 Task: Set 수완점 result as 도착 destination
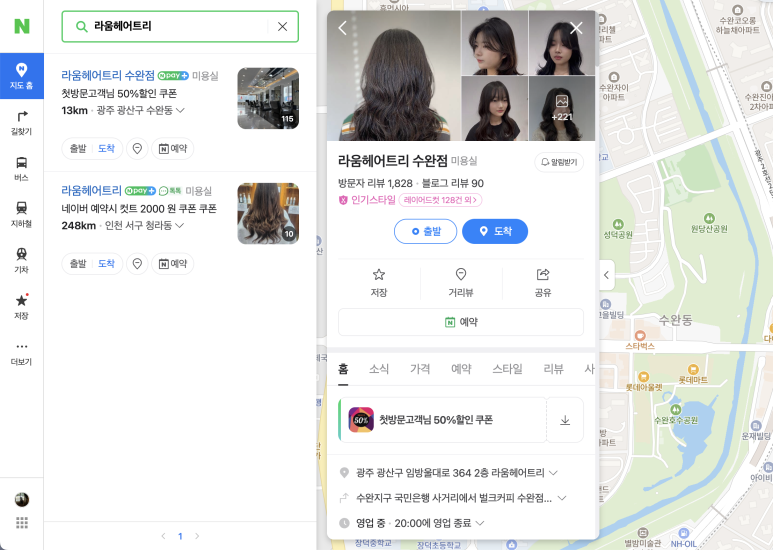pos(106,148)
